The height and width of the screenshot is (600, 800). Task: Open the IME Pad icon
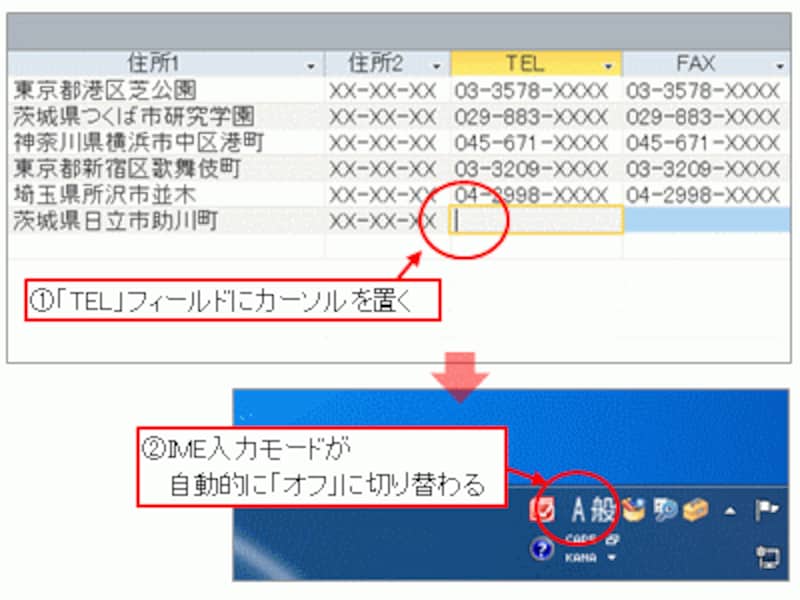coord(633,509)
